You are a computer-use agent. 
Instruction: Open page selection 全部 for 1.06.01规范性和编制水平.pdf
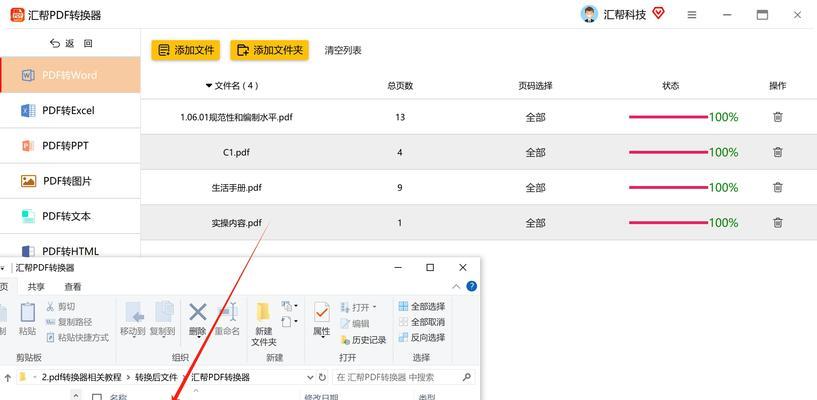click(x=535, y=117)
